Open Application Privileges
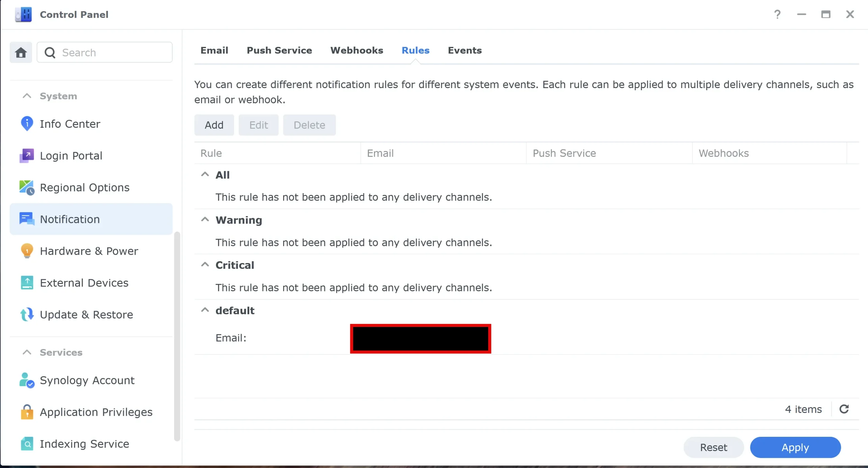 96,412
